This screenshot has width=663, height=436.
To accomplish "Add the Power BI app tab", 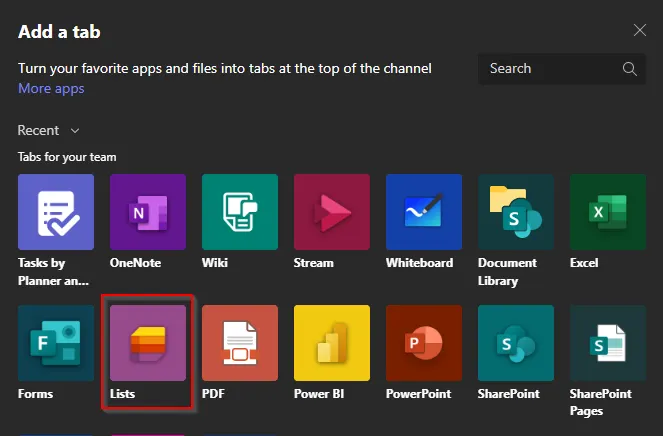I will [x=332, y=343].
